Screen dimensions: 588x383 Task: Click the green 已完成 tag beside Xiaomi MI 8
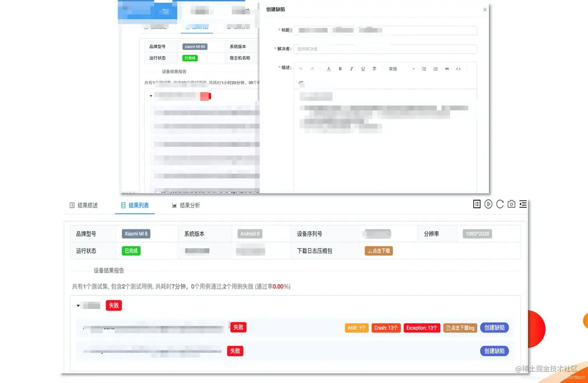tap(131, 251)
